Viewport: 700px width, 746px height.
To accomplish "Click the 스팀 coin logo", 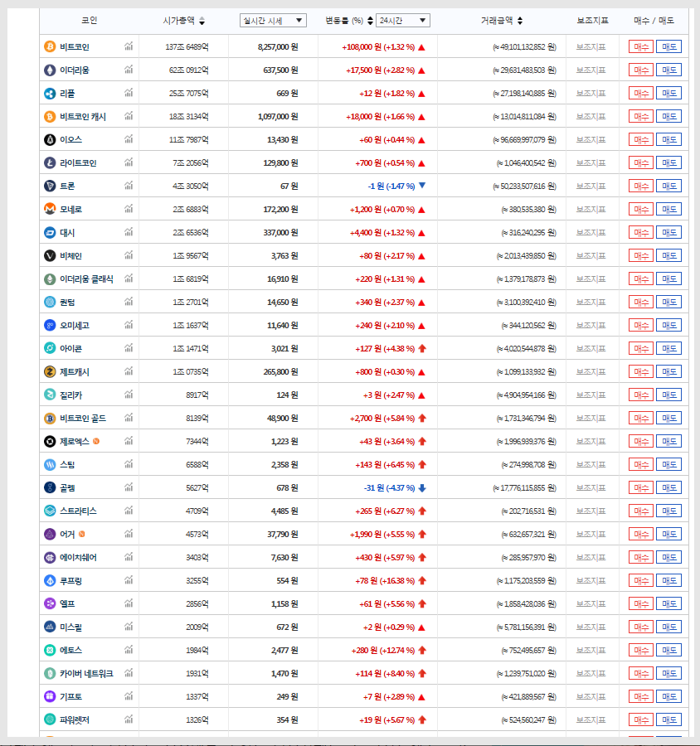I will pyautogui.click(x=50, y=465).
